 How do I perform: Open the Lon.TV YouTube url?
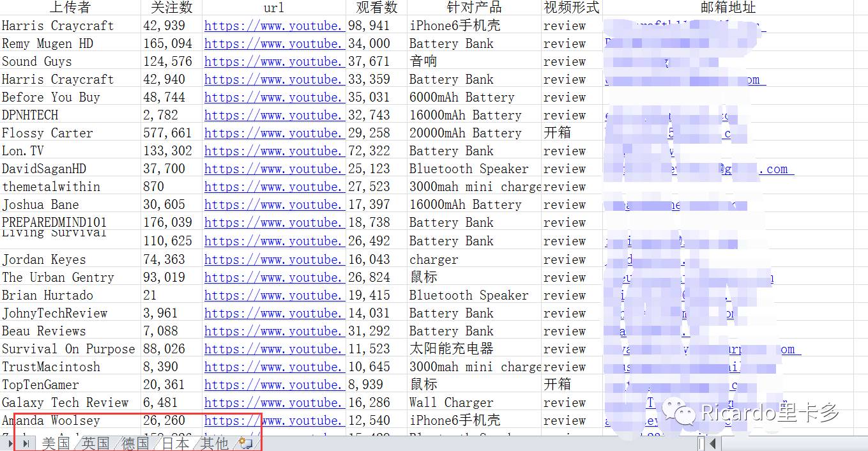pyautogui.click(x=275, y=151)
